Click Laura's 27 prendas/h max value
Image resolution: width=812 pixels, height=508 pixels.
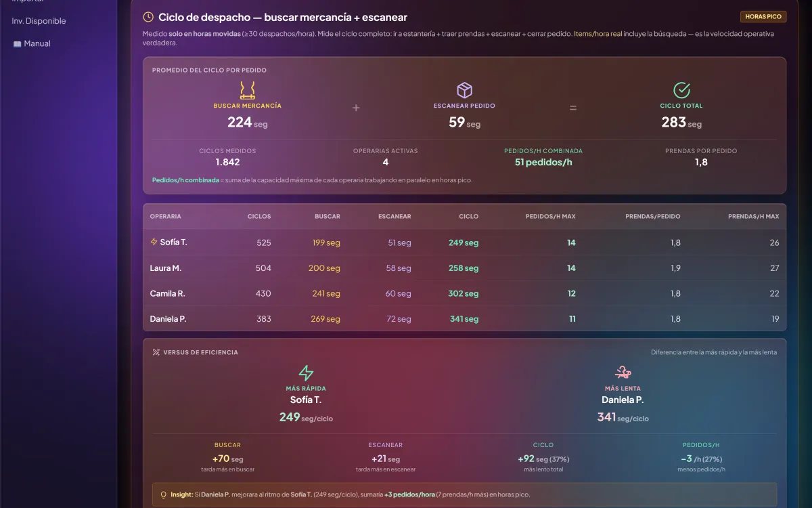click(x=775, y=268)
